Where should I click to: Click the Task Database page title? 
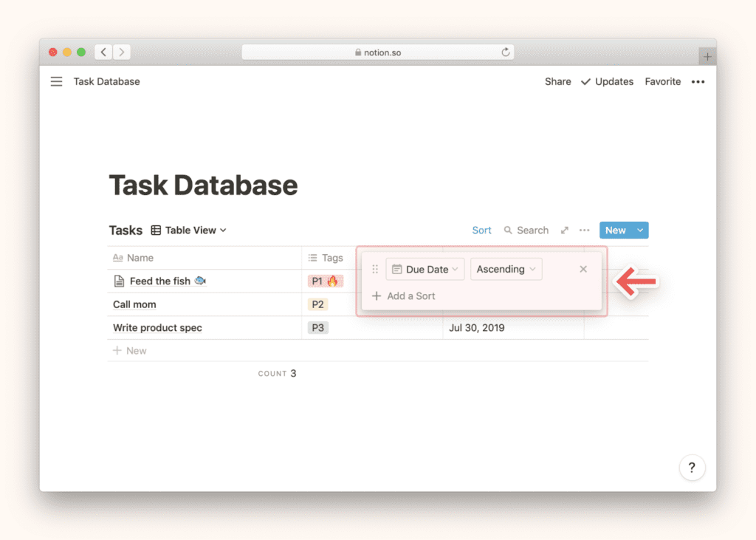tap(203, 185)
